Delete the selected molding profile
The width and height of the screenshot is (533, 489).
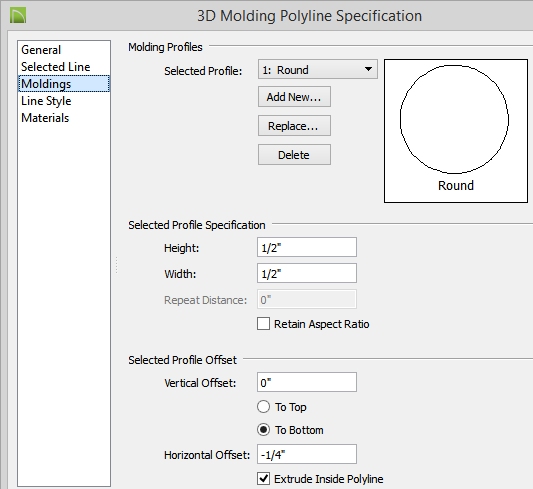[x=294, y=155]
